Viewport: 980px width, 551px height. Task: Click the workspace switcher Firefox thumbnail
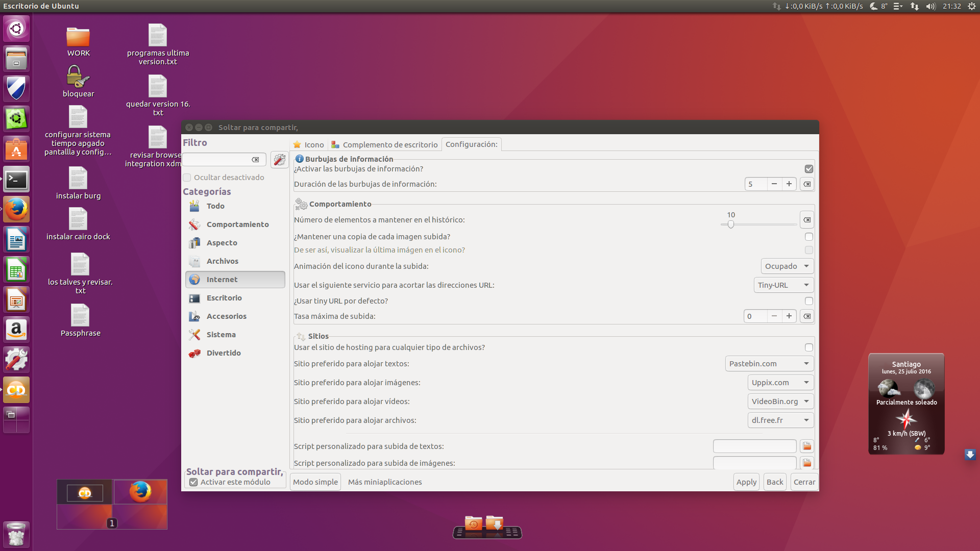tap(140, 492)
